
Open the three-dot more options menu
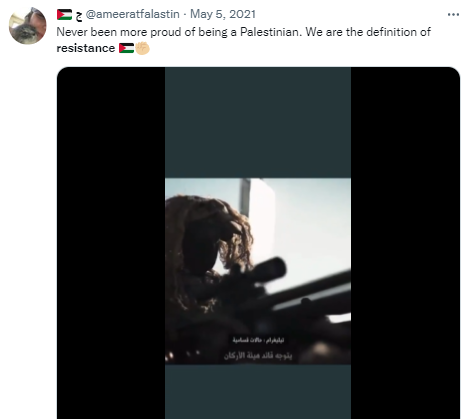point(453,14)
